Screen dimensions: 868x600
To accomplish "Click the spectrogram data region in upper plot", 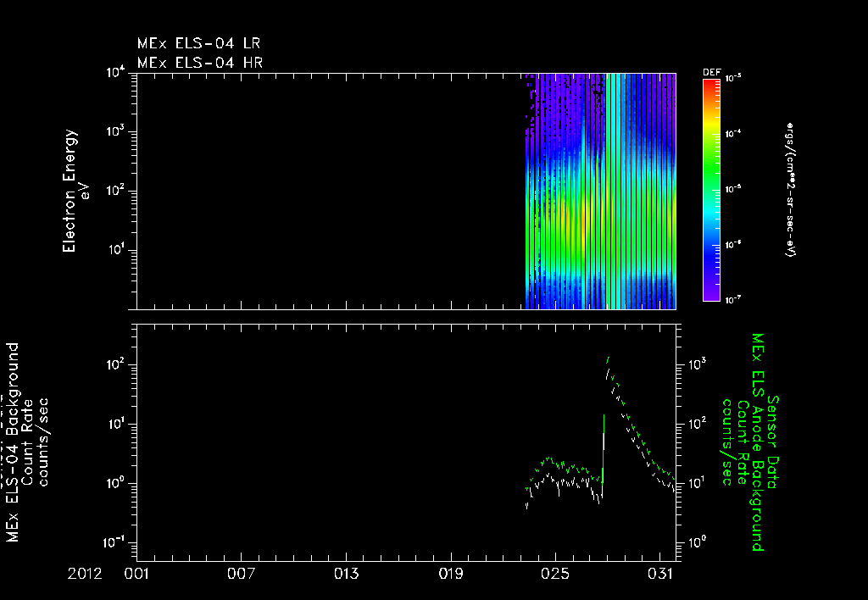I will 601,191.
